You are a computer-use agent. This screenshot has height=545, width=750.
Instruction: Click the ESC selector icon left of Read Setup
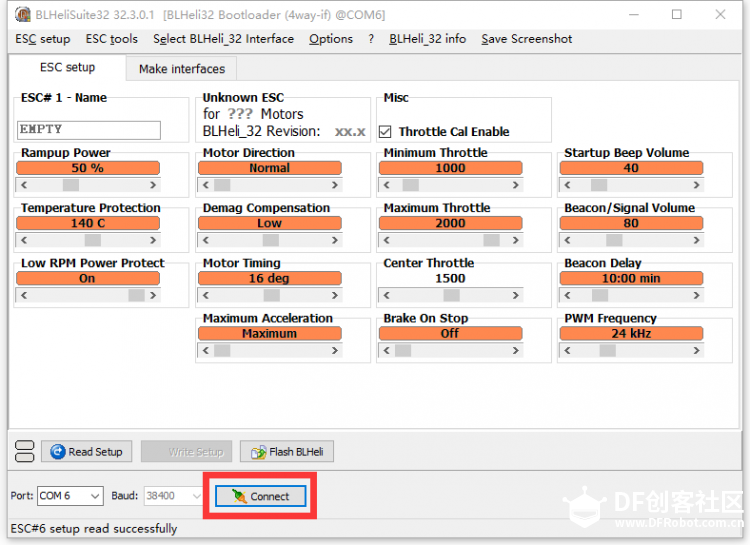coord(24,451)
